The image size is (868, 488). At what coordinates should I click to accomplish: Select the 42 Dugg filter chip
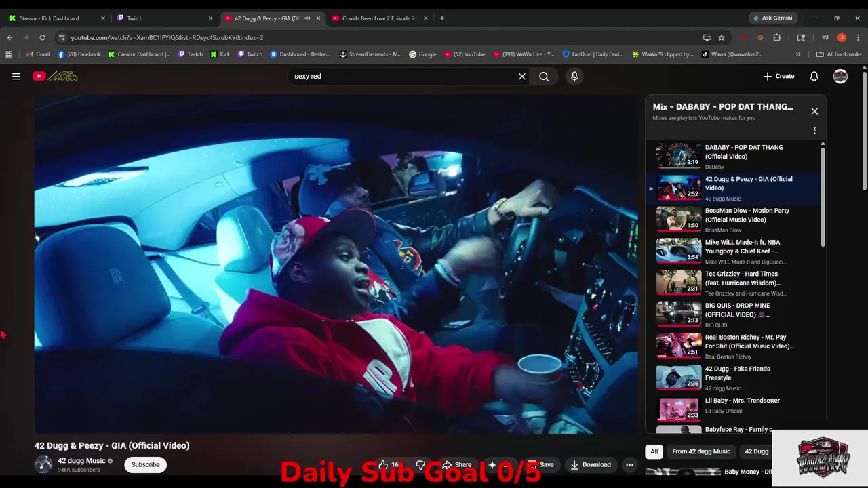click(757, 451)
